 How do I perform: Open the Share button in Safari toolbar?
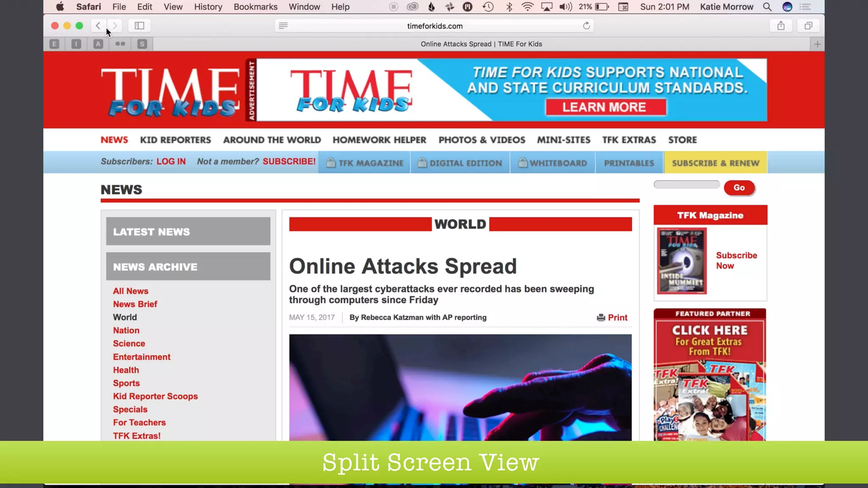[x=781, y=25]
